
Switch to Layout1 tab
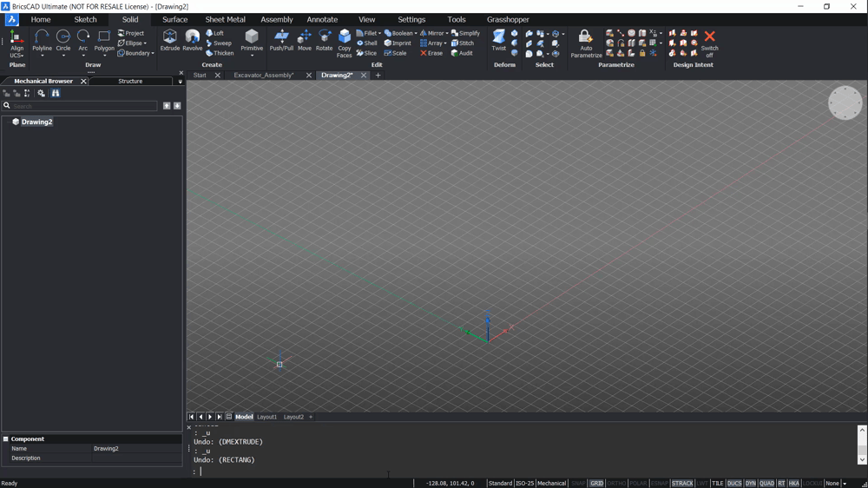tap(266, 417)
